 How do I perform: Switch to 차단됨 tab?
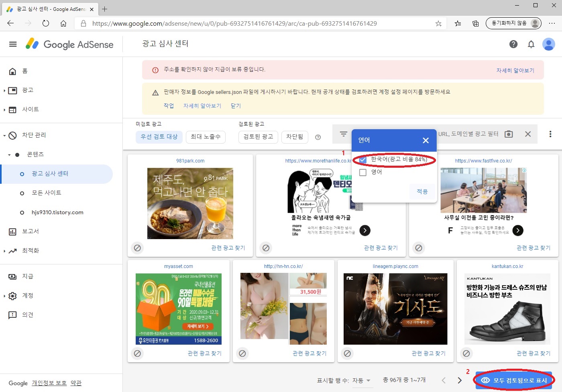295,137
